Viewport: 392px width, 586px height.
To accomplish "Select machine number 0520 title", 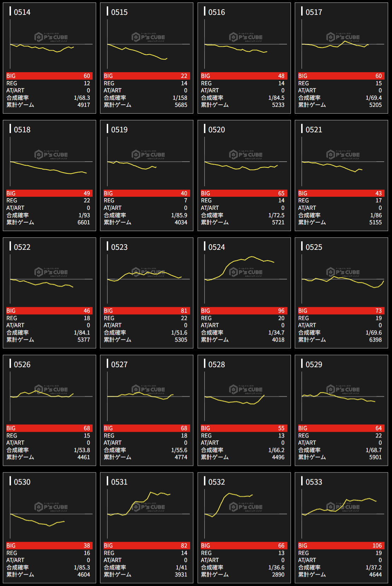I will tap(216, 130).
